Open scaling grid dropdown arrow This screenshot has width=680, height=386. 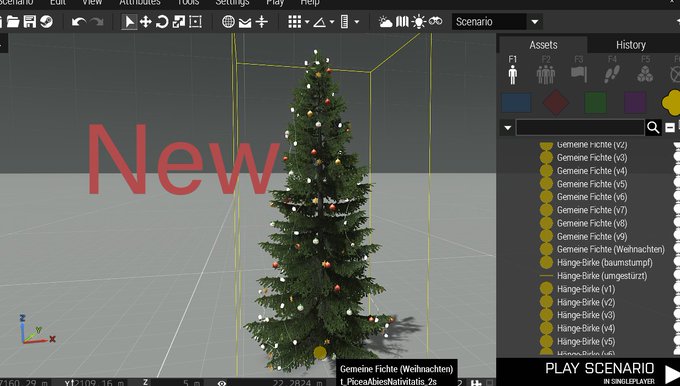tap(357, 22)
